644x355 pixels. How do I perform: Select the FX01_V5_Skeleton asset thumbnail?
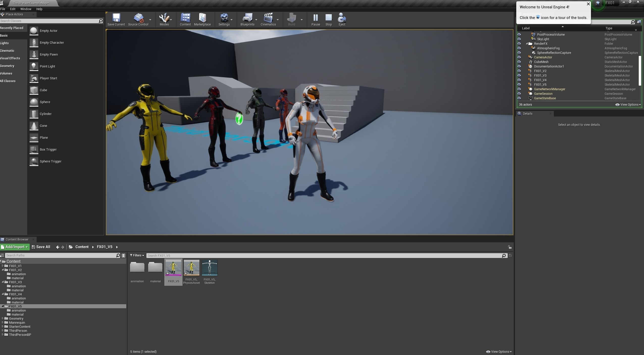click(209, 268)
